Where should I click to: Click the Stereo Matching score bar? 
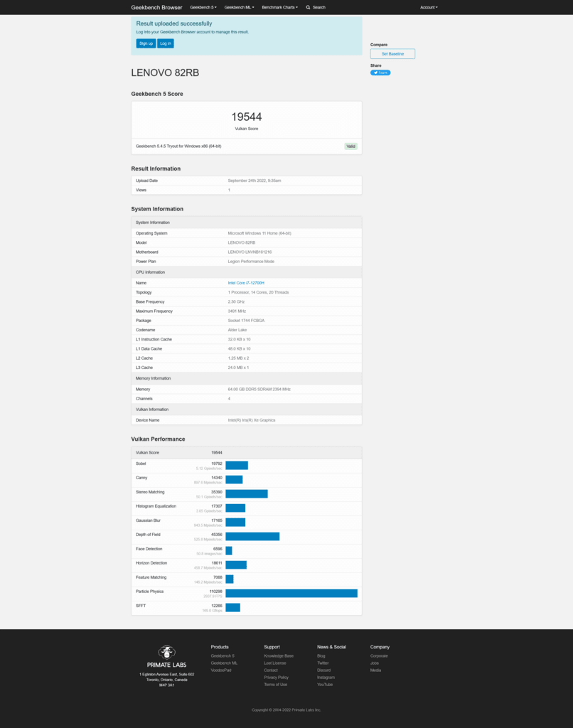click(247, 494)
